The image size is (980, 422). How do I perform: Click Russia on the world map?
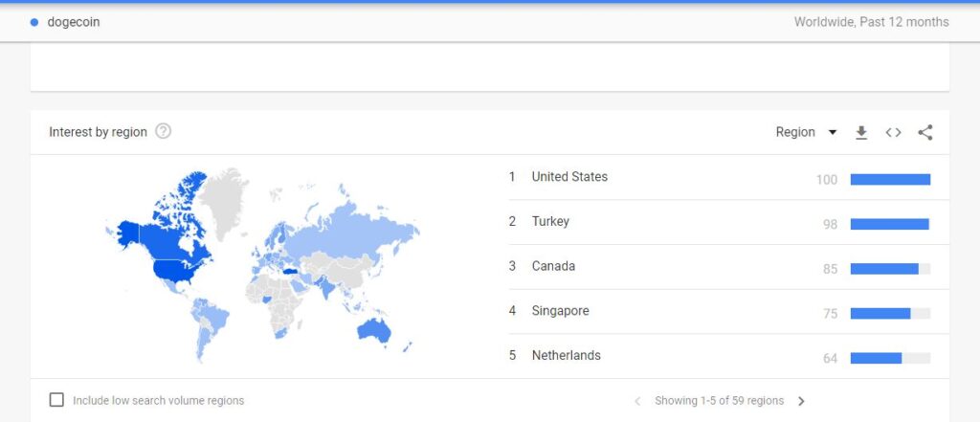click(x=355, y=232)
